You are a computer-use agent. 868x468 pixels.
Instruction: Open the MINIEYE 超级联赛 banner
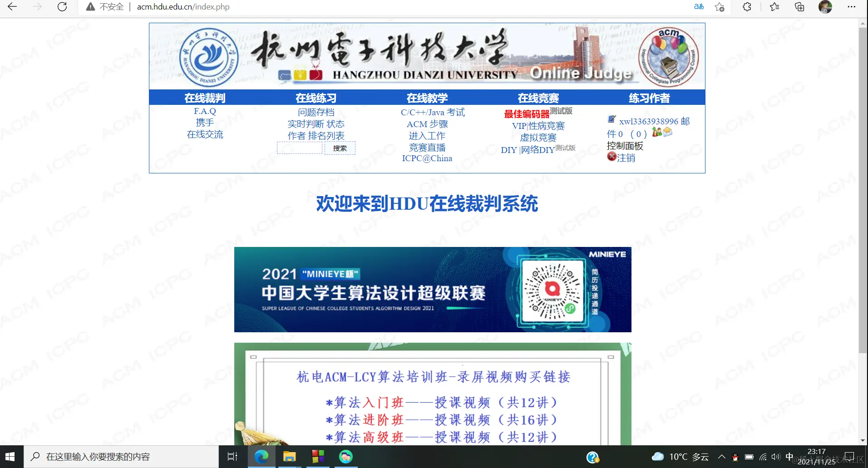(x=433, y=290)
